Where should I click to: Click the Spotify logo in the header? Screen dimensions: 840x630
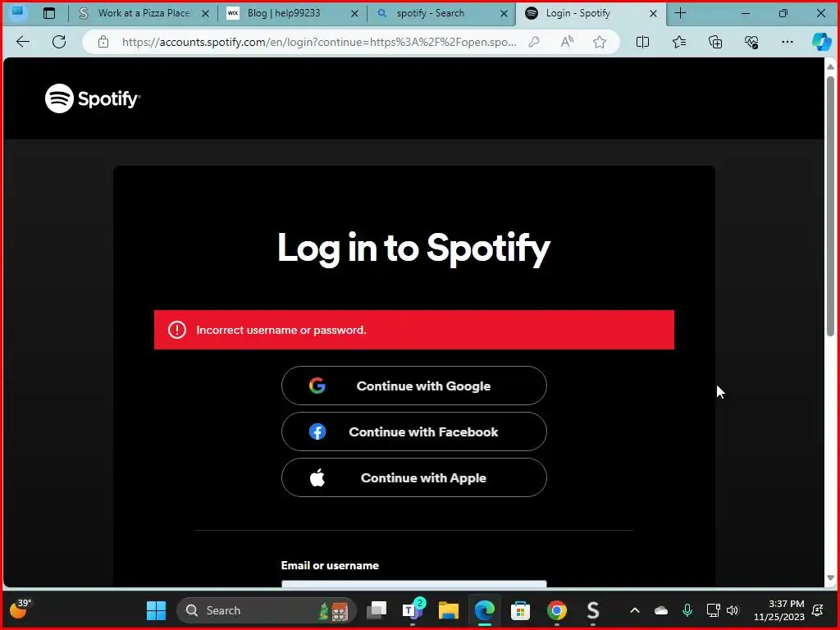click(x=93, y=98)
